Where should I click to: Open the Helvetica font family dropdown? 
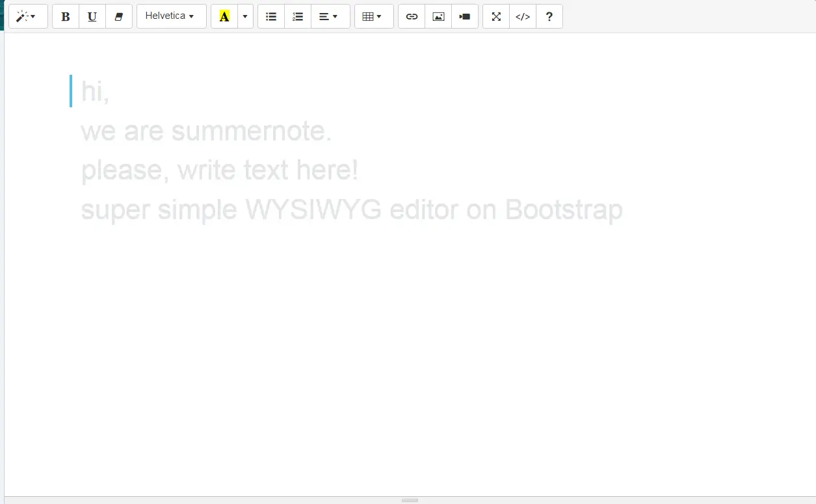tap(171, 17)
